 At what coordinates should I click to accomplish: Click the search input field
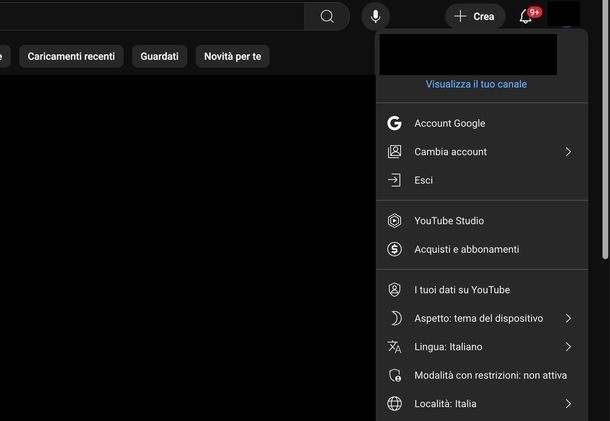(x=152, y=16)
